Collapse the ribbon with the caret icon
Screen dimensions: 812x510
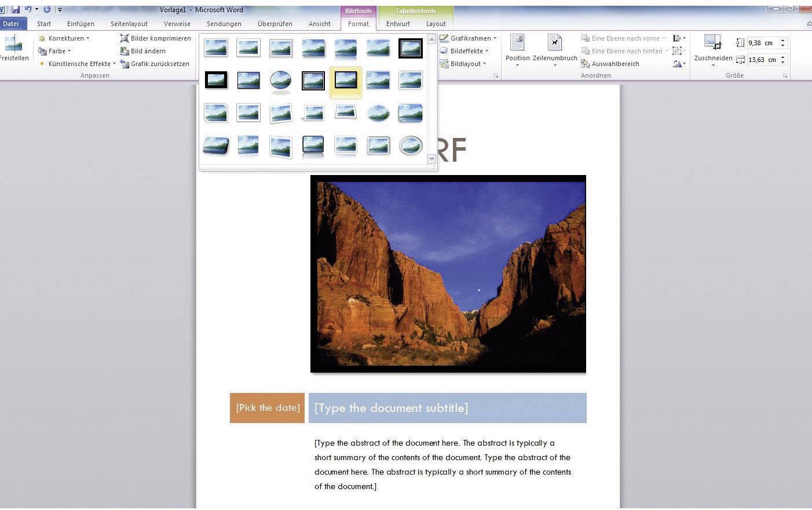[x=809, y=24]
